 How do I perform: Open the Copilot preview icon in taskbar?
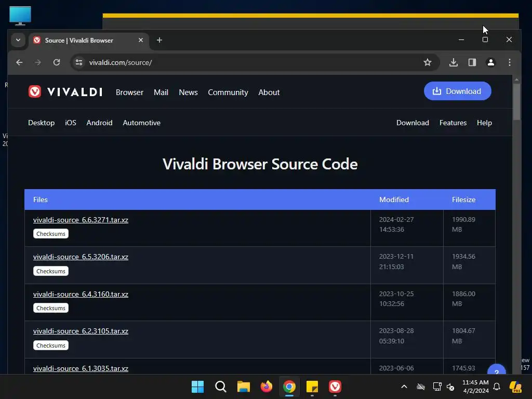(x=515, y=387)
